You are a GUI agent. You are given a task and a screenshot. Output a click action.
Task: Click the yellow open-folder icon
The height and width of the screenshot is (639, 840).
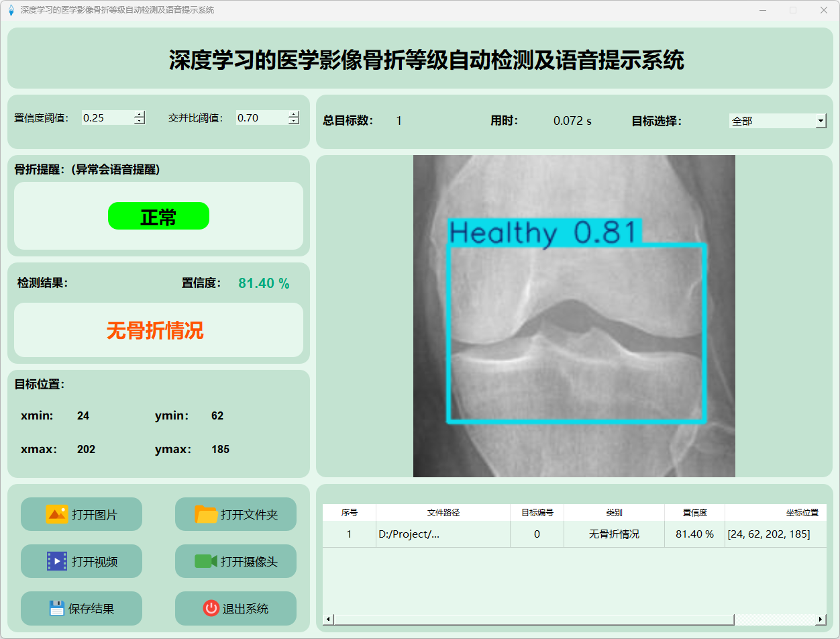click(206, 514)
